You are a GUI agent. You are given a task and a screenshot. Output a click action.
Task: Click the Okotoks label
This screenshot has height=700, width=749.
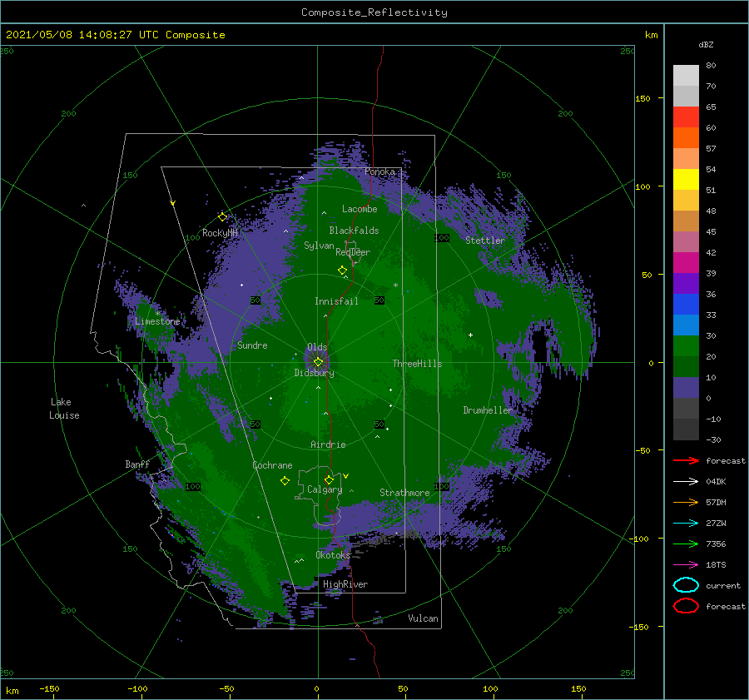click(333, 555)
